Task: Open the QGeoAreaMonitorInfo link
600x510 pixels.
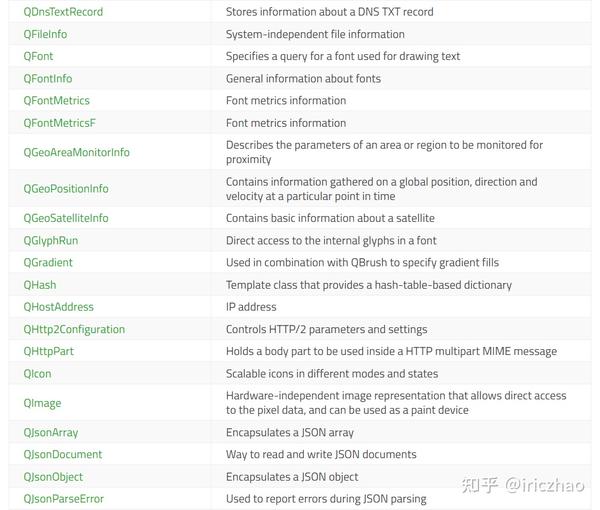Action: click(77, 152)
